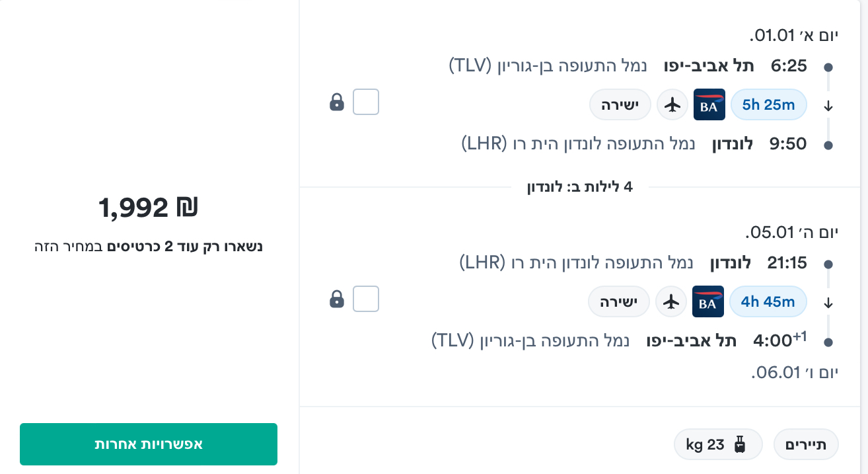Click the 1,992 ₪ price
This screenshot has height=474, width=868.
point(149,208)
